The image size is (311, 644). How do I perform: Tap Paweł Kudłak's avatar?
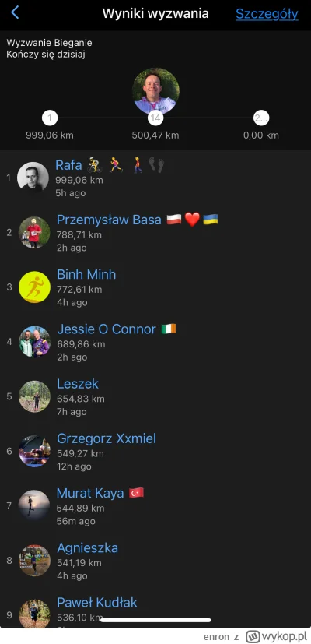[x=34, y=614]
